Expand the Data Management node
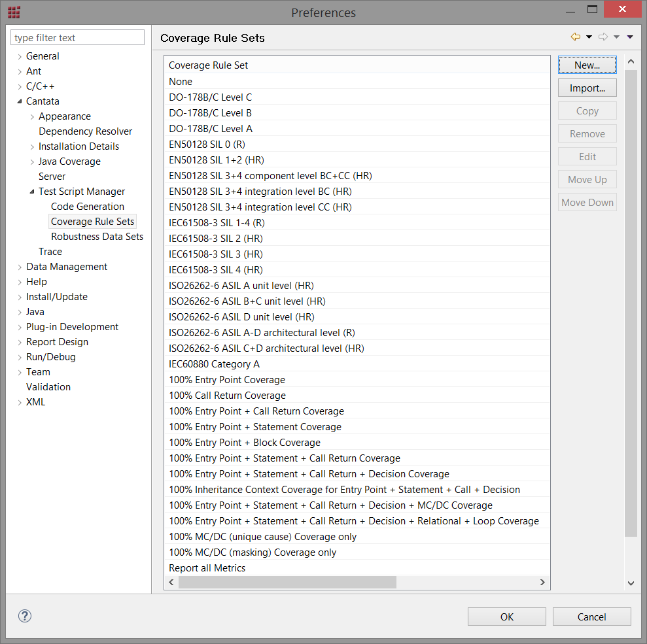The width and height of the screenshot is (647, 644). (20, 267)
